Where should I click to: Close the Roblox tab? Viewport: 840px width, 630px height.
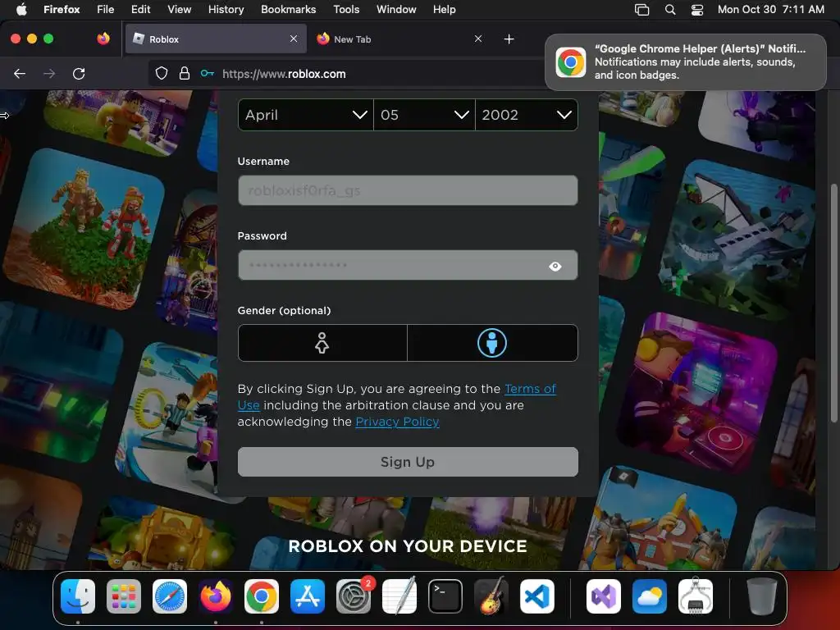point(294,39)
